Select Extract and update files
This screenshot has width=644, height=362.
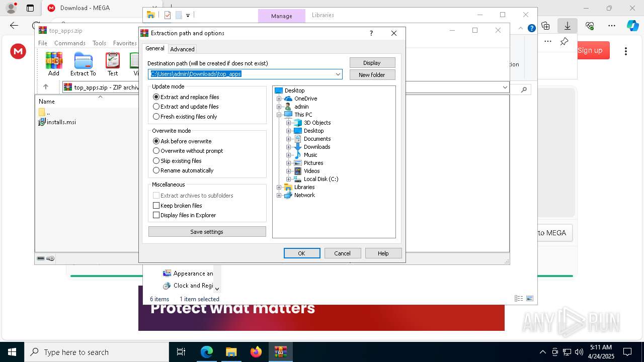(x=186, y=107)
